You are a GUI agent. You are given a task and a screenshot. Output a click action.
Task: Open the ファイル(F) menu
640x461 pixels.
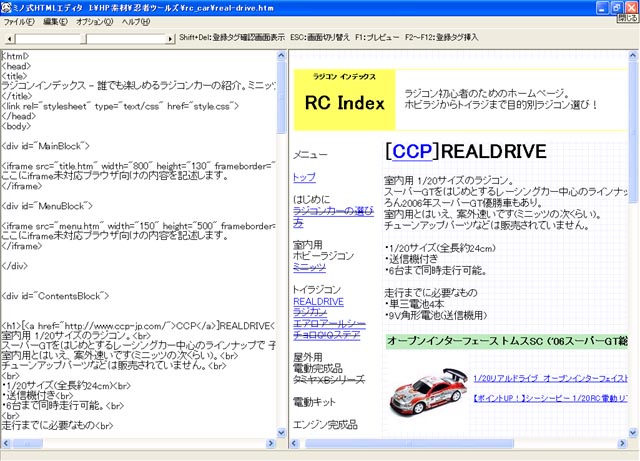[x=19, y=22]
